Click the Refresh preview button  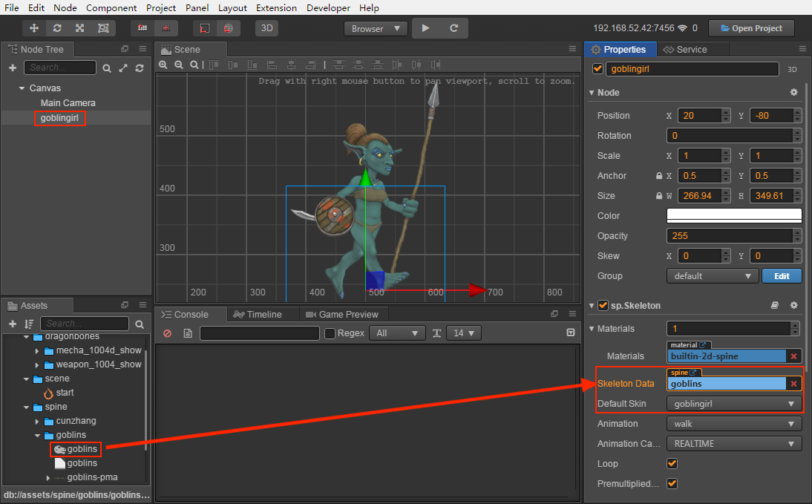[x=454, y=28]
